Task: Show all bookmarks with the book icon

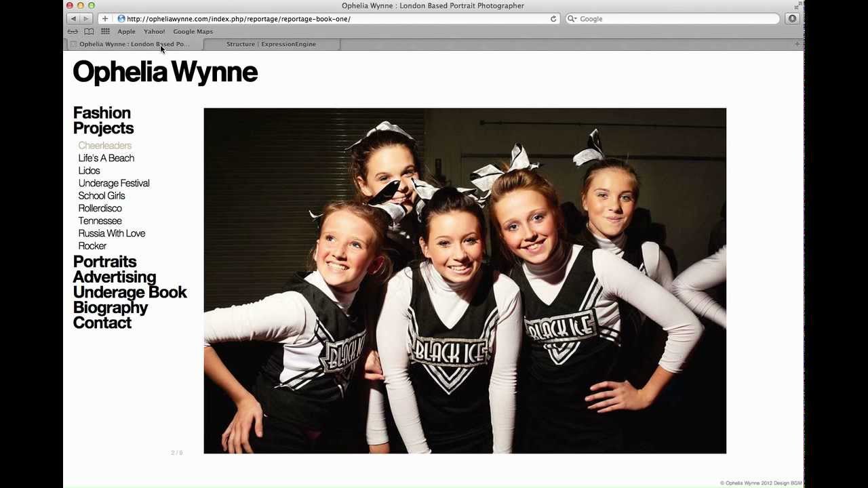Action: [89, 31]
